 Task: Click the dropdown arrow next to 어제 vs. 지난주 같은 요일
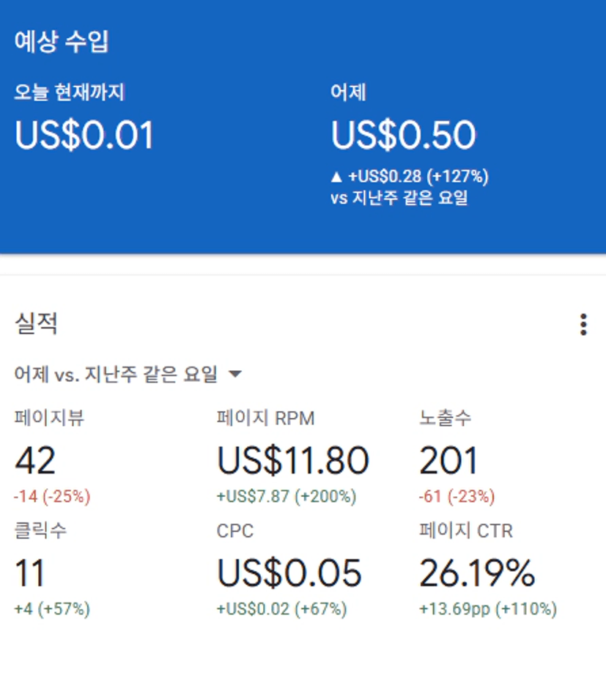point(235,375)
